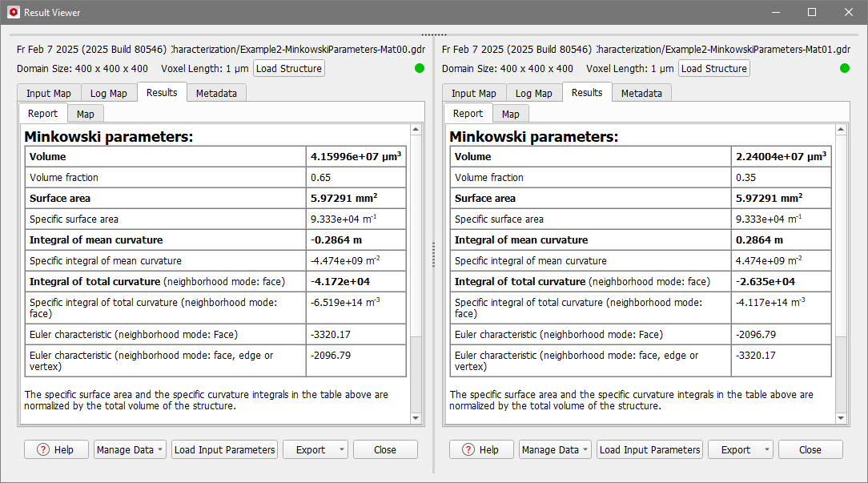The image size is (868, 483).
Task: Select the Results tab in right pane
Action: 587,92
